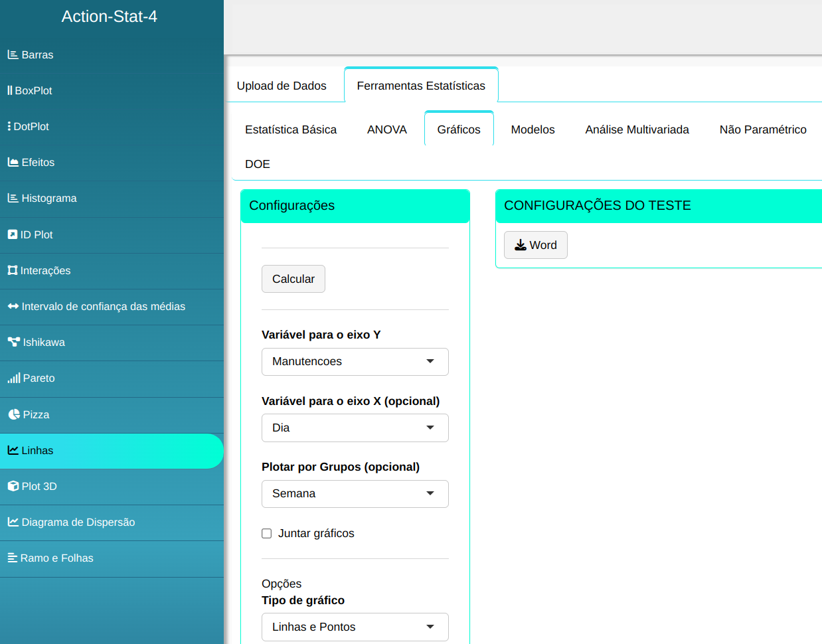Open the Análise Multivariada tab
Image resolution: width=822 pixels, height=644 pixels.
pos(637,129)
